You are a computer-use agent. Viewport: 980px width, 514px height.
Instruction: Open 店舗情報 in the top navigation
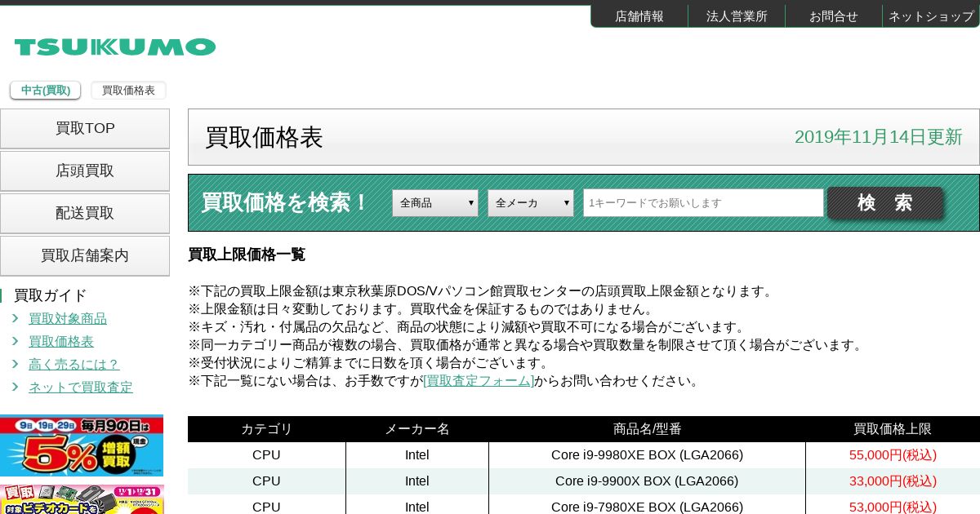tap(639, 16)
